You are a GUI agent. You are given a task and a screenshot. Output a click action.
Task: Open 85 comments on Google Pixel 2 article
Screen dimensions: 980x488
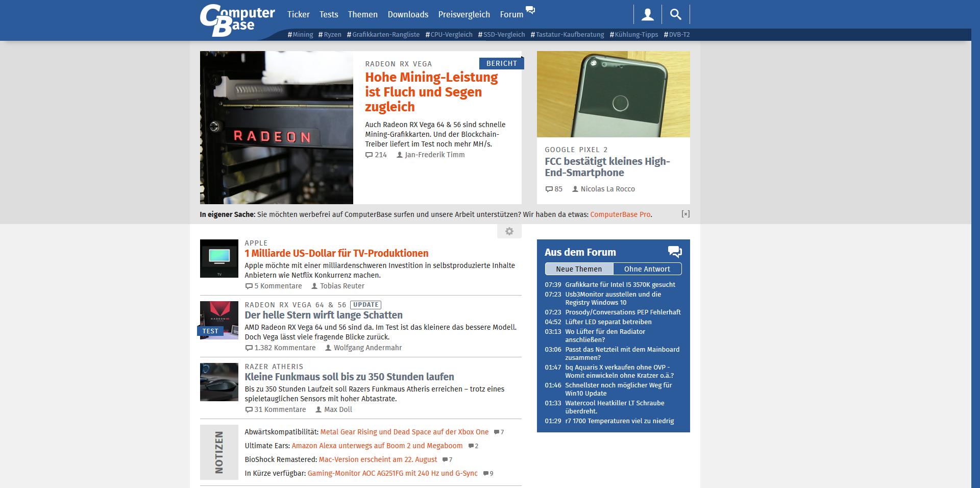click(x=554, y=189)
